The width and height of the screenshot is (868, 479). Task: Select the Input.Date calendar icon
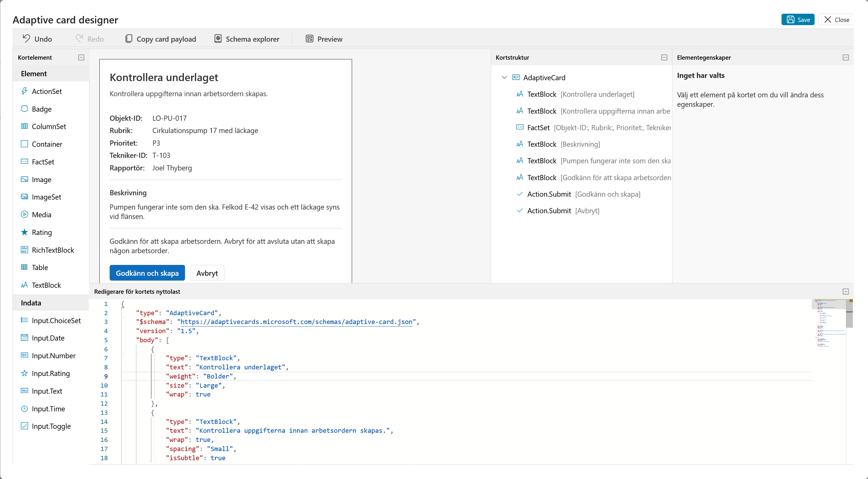(x=24, y=338)
